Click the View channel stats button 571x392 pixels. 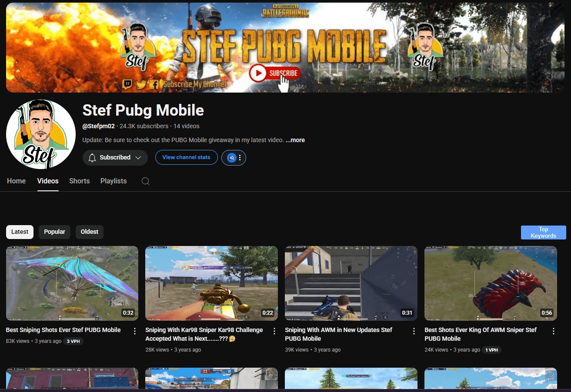(x=186, y=157)
